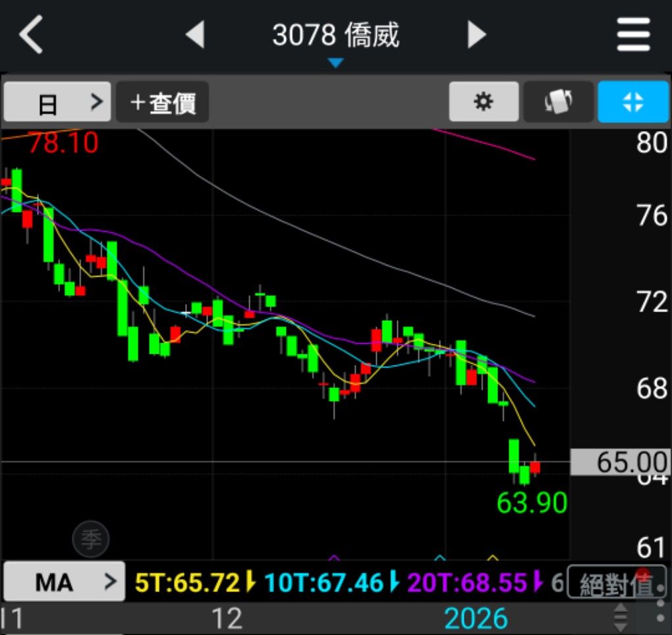This screenshot has height=635, width=672.
Task: Switch to next stock with right triangle
Action: pyautogui.click(x=477, y=34)
